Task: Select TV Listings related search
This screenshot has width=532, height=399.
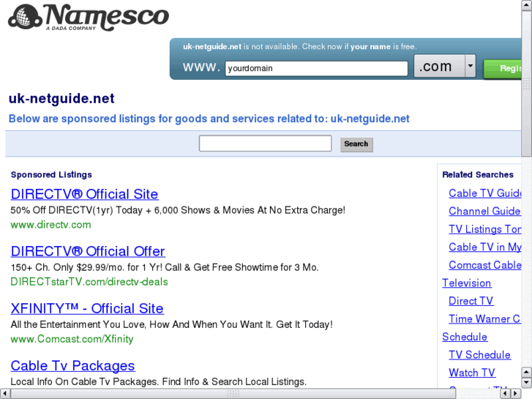Action: (485, 229)
